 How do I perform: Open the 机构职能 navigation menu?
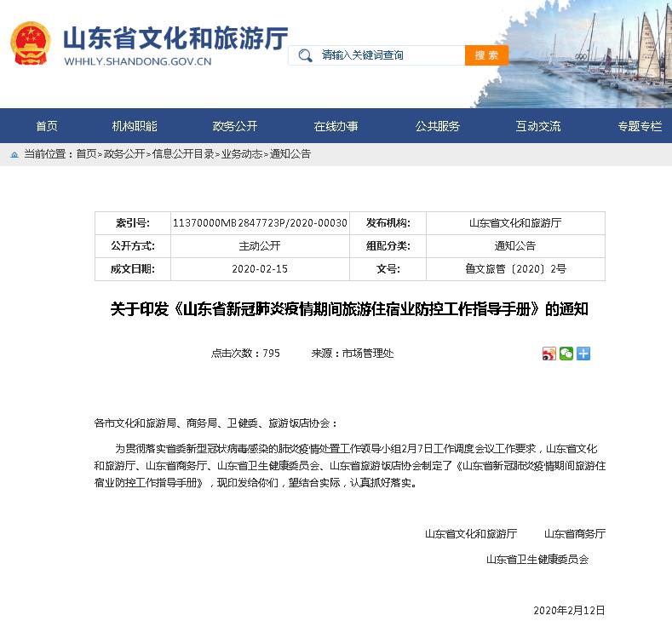coord(135,126)
